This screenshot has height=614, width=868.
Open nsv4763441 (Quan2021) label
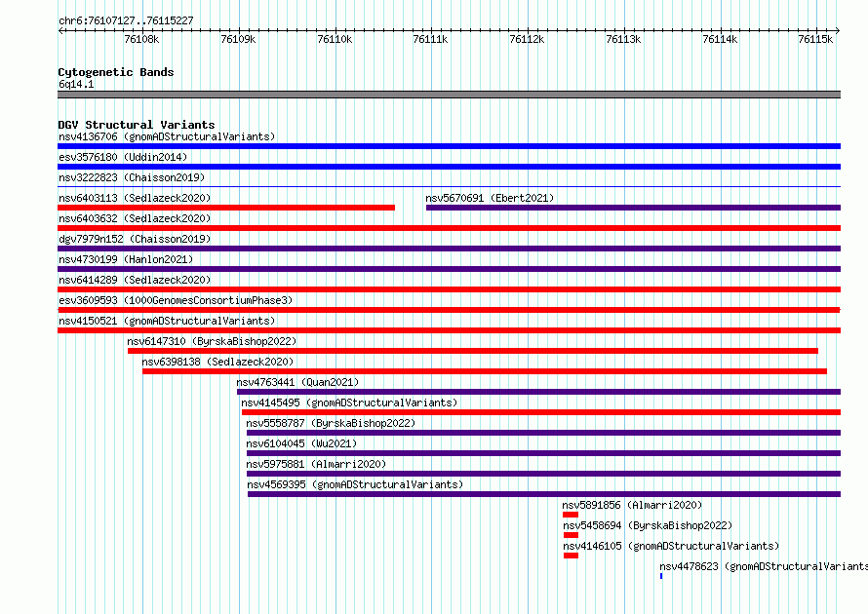point(297,382)
